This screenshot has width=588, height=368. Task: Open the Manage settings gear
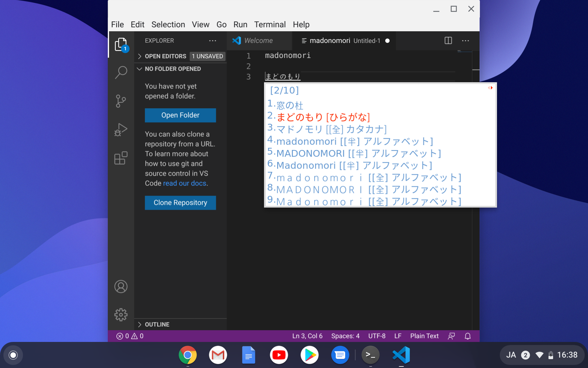click(x=121, y=314)
